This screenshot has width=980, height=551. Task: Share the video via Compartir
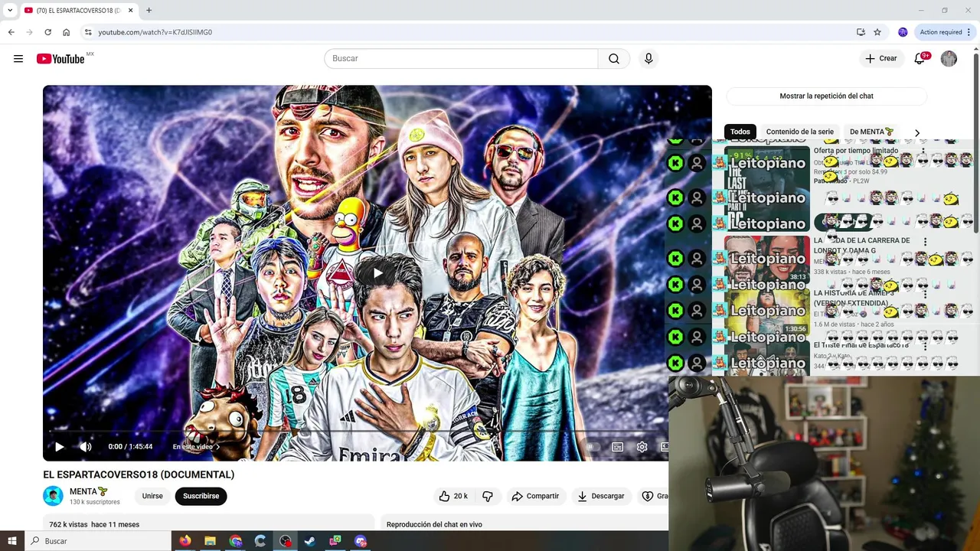[x=535, y=496]
